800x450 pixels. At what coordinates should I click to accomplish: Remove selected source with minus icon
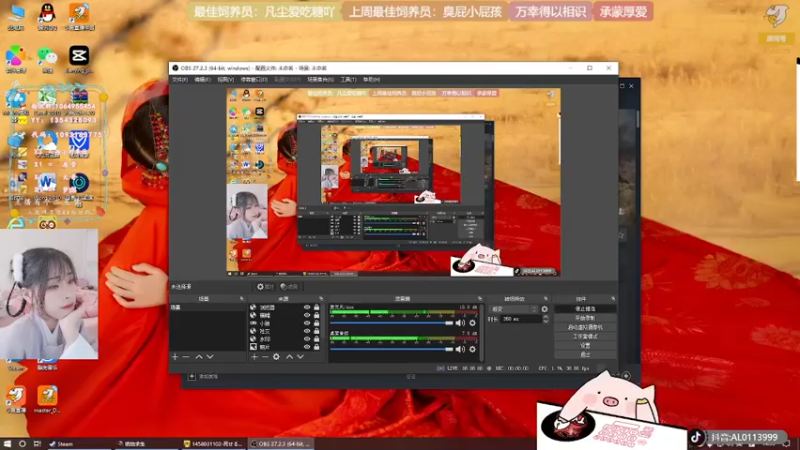pos(265,357)
